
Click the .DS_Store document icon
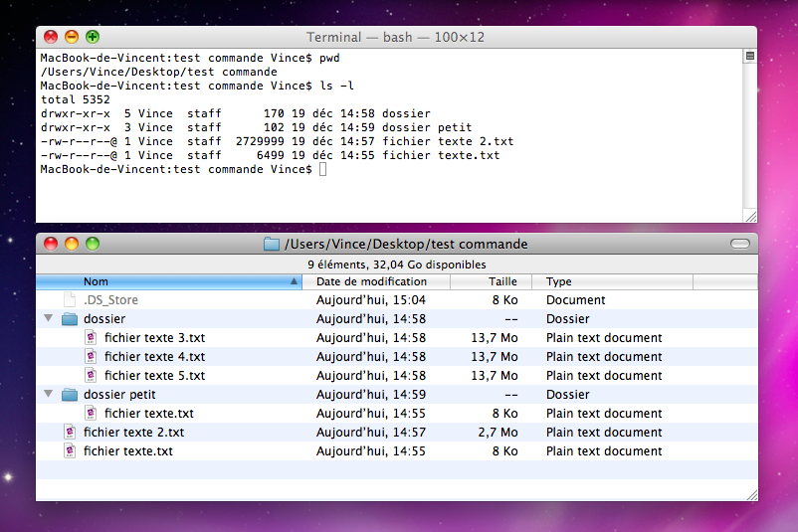pos(70,300)
